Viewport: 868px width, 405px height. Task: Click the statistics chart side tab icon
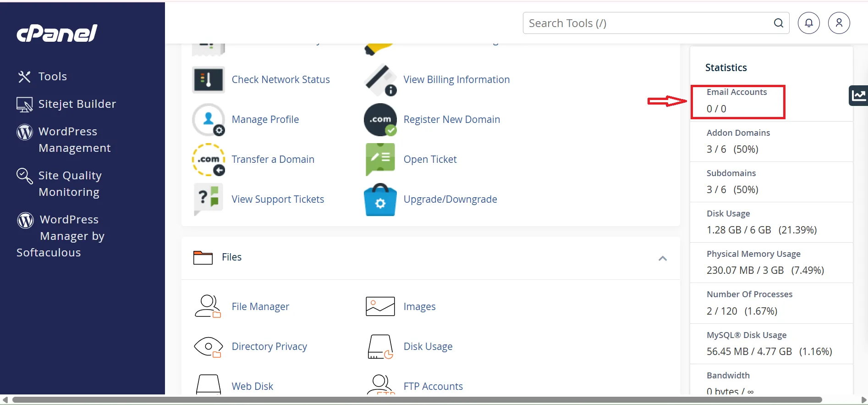point(858,95)
